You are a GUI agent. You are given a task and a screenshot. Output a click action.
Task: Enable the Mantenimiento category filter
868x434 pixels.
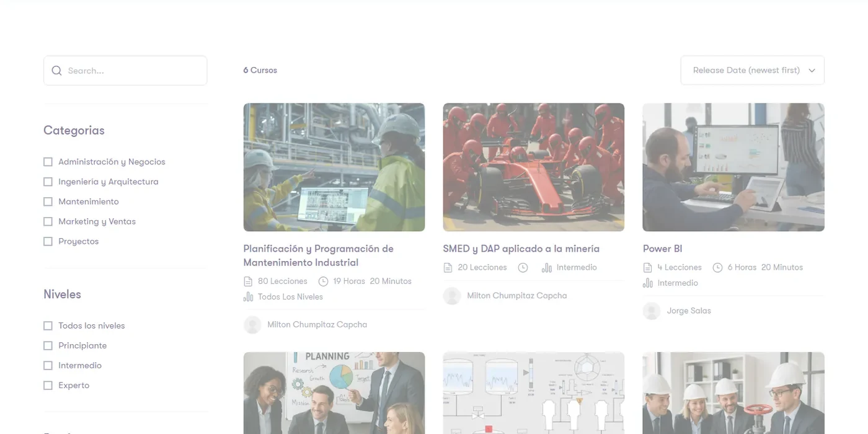coord(48,201)
